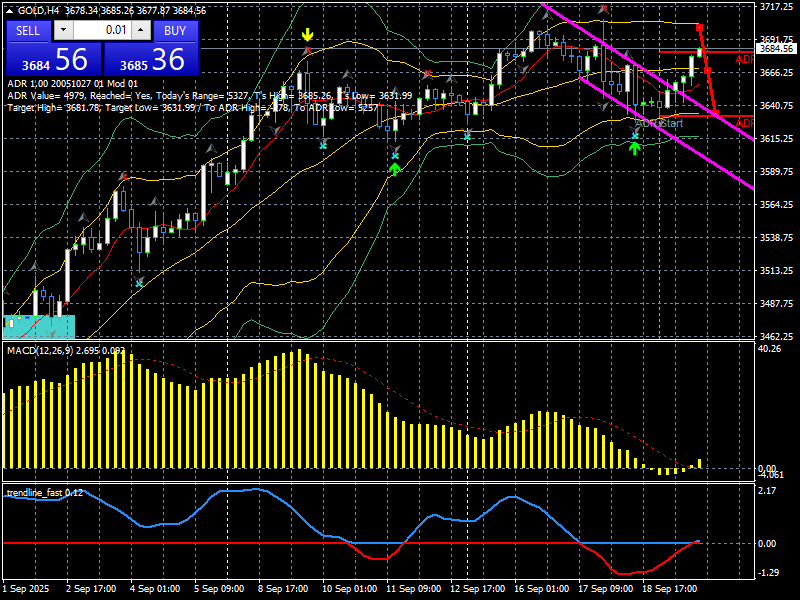Click the middle red square anchor point
800x600 pixels.
(708, 70)
